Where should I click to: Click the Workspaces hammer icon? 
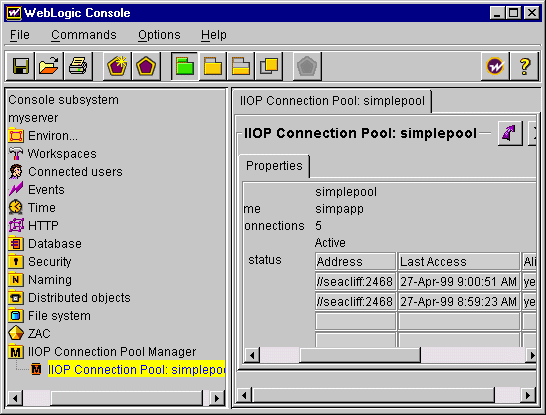(x=16, y=154)
